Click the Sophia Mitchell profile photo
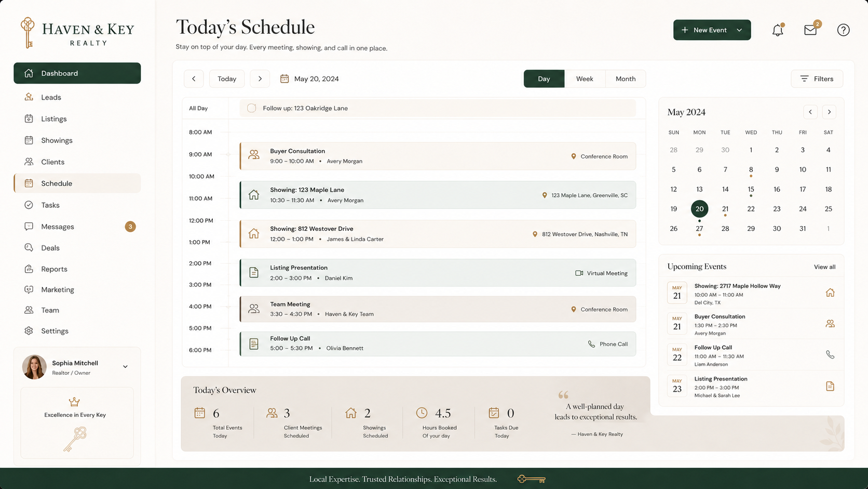Viewport: 868px width, 489px height. (34, 367)
